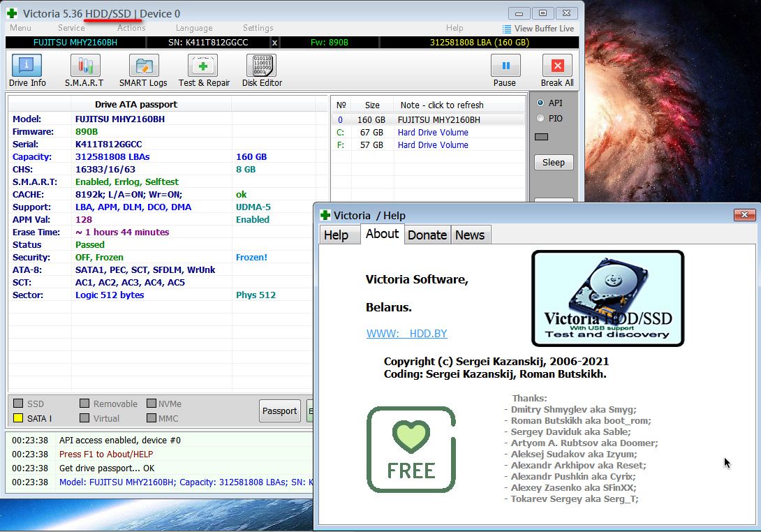The height and width of the screenshot is (532, 761).
Task: Click the log entry API access enabled
Action: [x=120, y=441]
